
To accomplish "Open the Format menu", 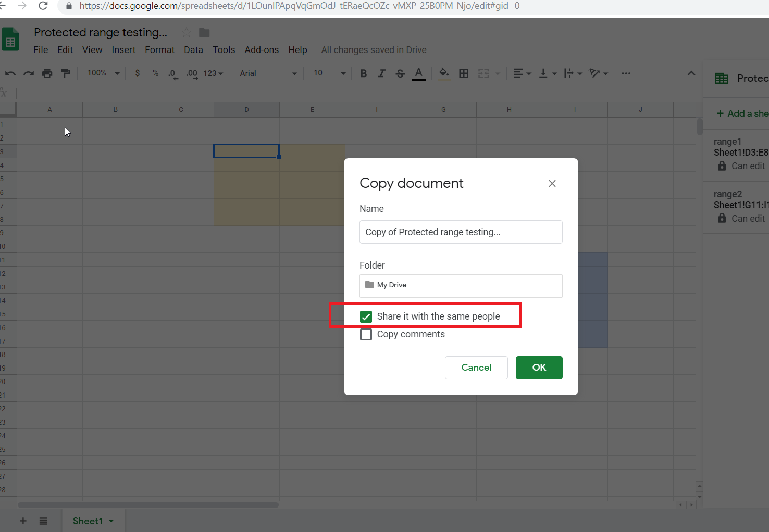I will 159,49.
